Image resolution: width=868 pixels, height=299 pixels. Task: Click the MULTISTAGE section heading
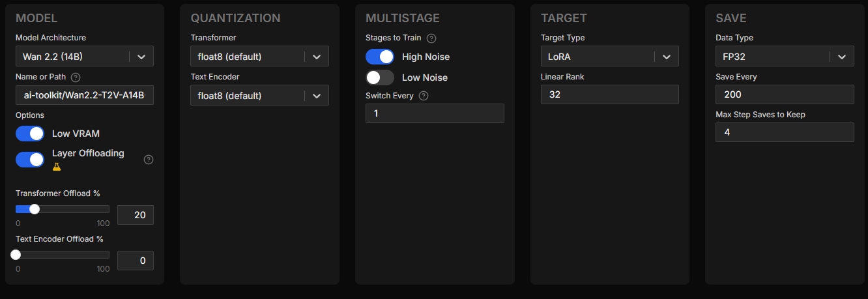tap(403, 18)
